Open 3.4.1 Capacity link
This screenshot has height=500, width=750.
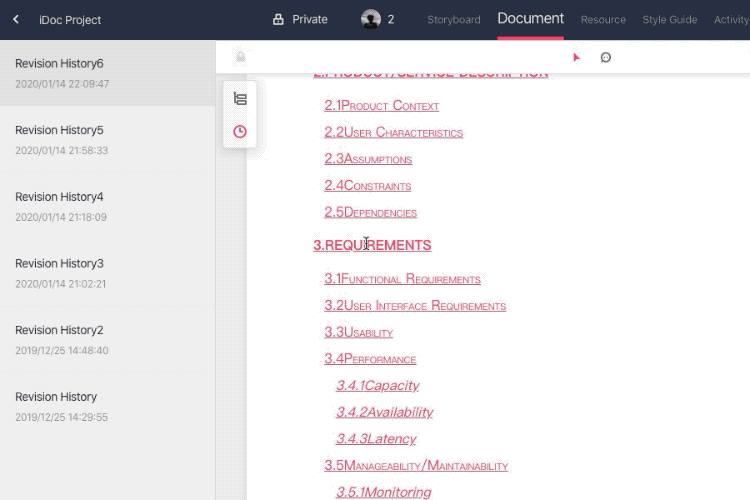[378, 386]
